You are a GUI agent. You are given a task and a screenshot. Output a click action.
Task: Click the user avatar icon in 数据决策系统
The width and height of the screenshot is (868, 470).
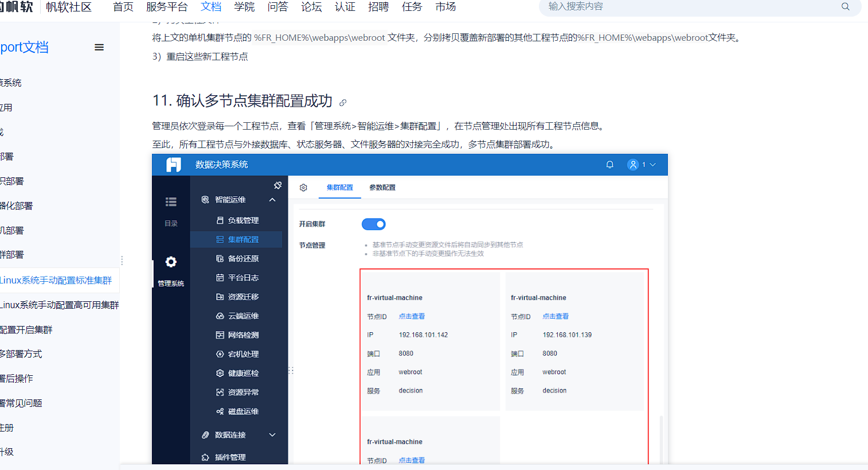(633, 165)
